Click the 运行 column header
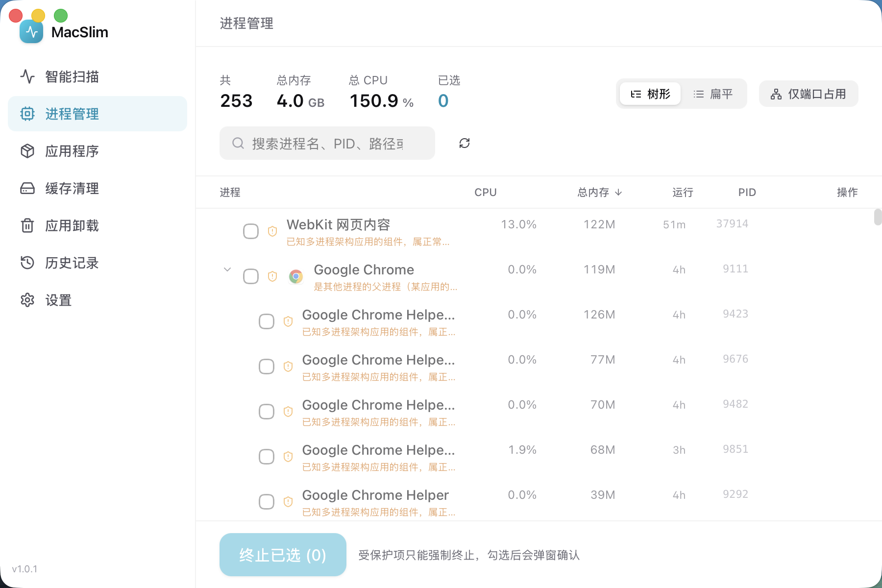 click(683, 192)
